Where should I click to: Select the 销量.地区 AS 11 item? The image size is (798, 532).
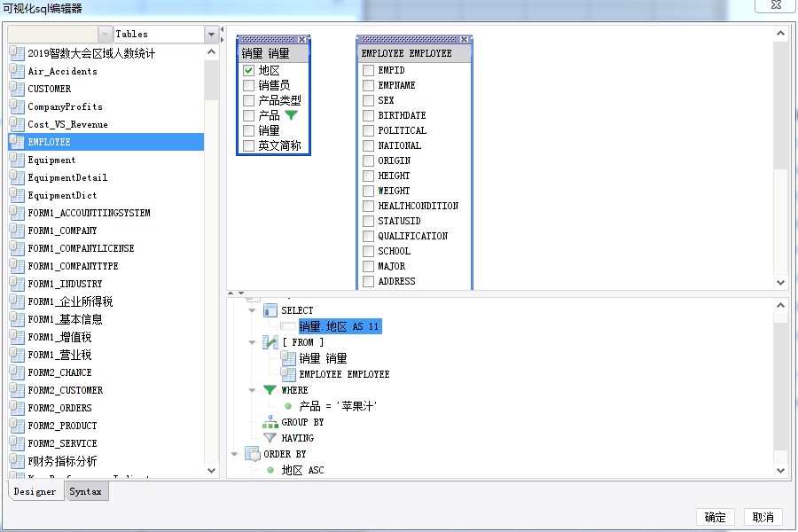coord(340,326)
